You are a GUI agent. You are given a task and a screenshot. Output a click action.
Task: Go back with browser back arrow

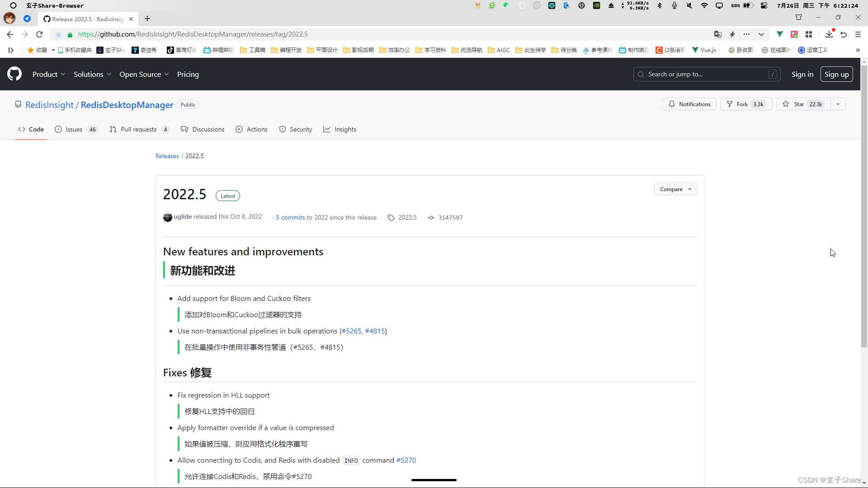10,34
